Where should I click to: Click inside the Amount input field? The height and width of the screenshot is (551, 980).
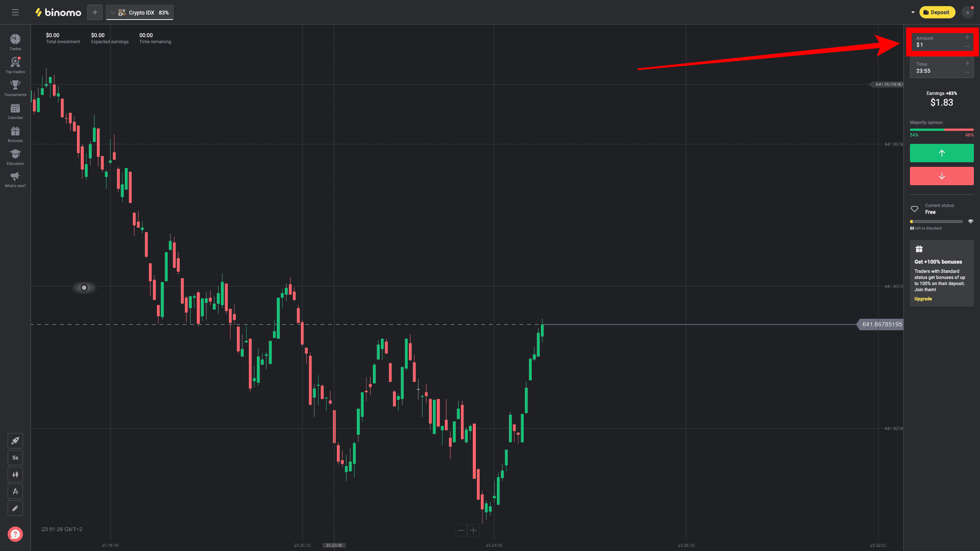point(934,42)
